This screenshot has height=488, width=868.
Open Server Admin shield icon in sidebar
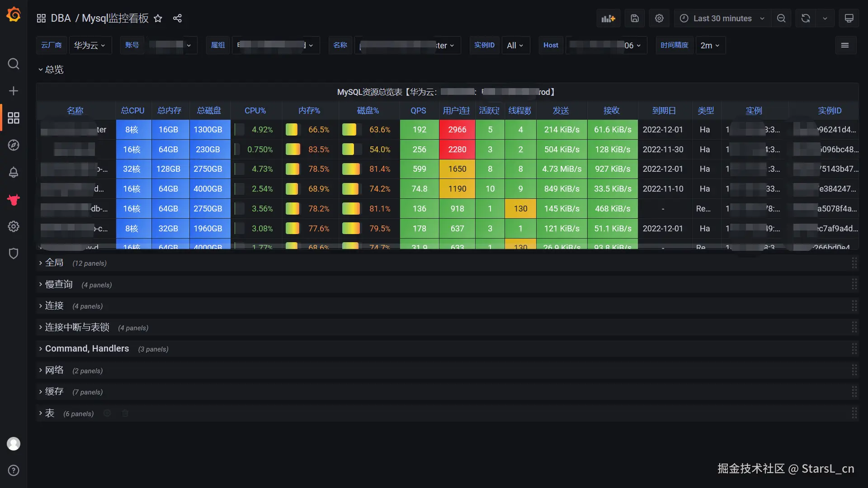pyautogui.click(x=14, y=253)
